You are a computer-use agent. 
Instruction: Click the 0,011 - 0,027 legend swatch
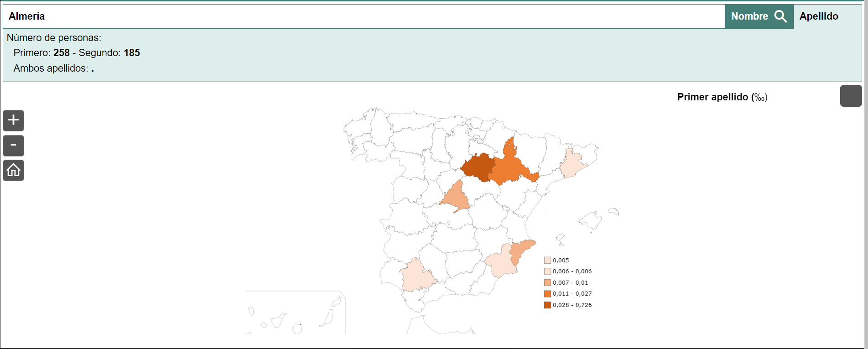(547, 293)
